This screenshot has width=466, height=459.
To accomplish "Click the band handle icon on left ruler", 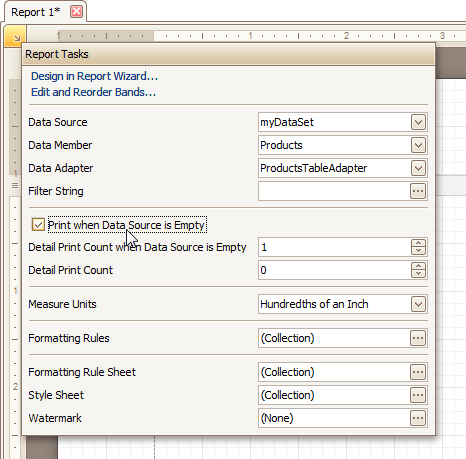I will click(x=15, y=185).
